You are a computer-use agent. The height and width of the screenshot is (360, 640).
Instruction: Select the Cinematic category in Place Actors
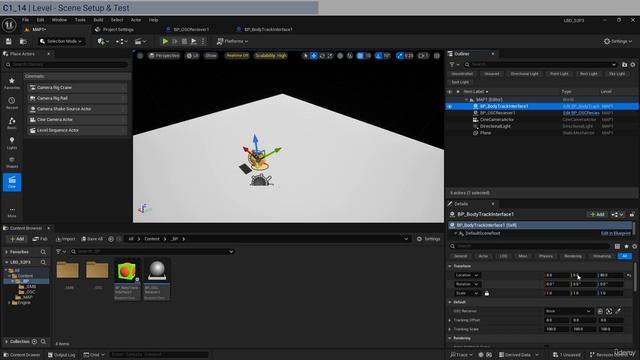click(12, 182)
